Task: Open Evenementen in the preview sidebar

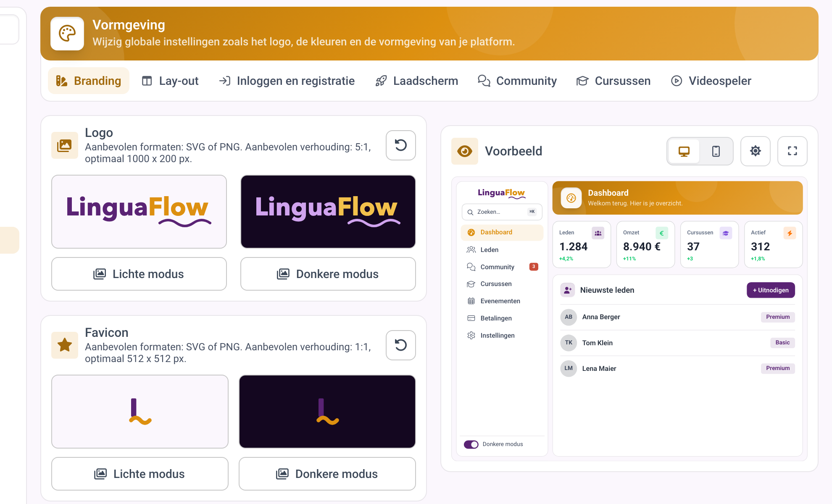Action: (x=502, y=301)
